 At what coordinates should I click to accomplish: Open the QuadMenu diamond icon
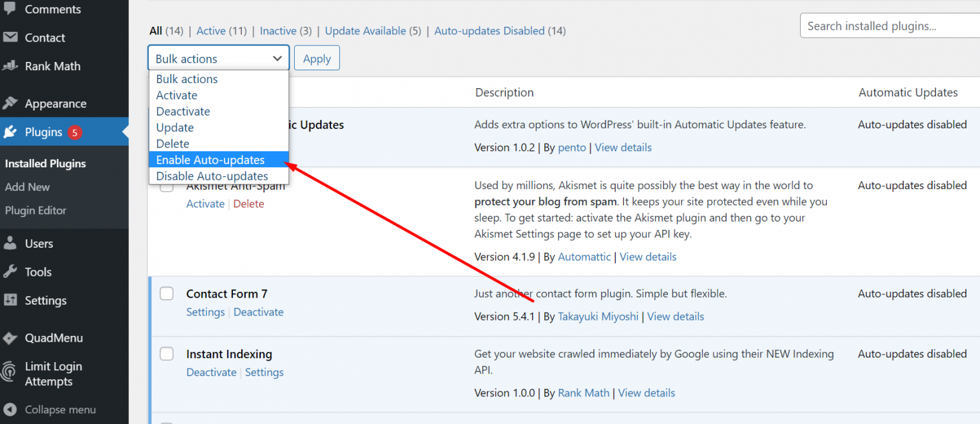click(11, 338)
